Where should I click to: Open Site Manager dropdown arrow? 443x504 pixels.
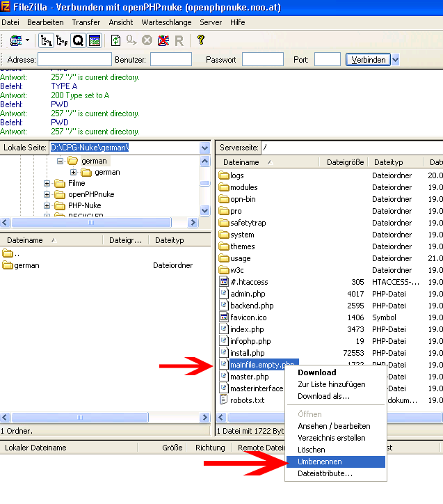click(27, 40)
